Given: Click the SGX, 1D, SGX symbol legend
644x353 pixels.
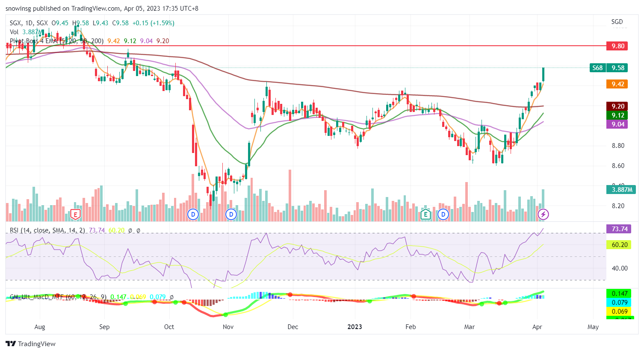Looking at the screenshot, I should point(29,23).
